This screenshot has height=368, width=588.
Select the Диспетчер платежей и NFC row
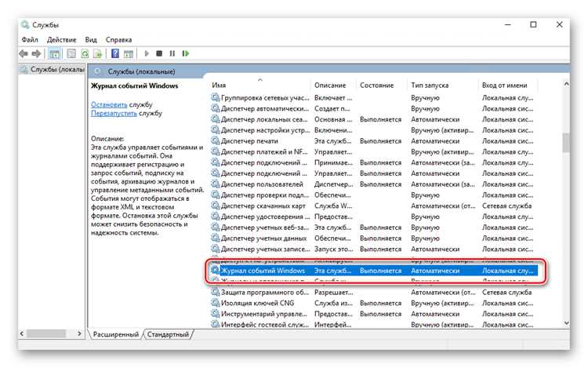click(x=374, y=152)
